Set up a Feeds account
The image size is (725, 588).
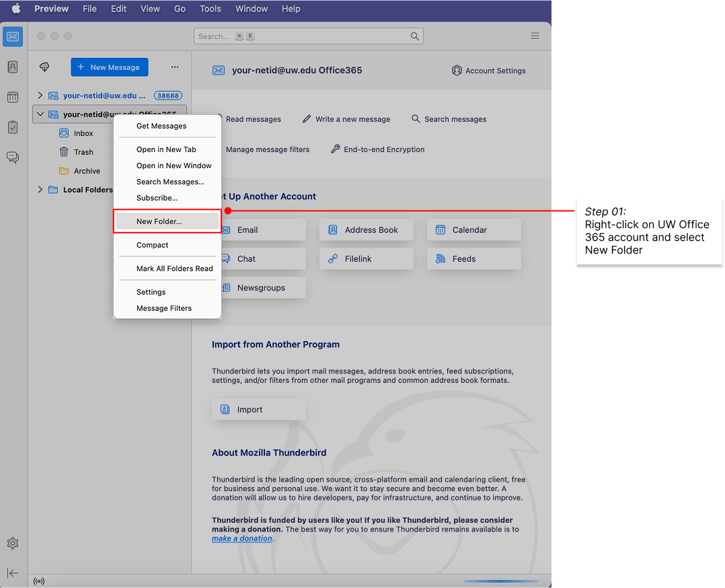[x=473, y=258]
